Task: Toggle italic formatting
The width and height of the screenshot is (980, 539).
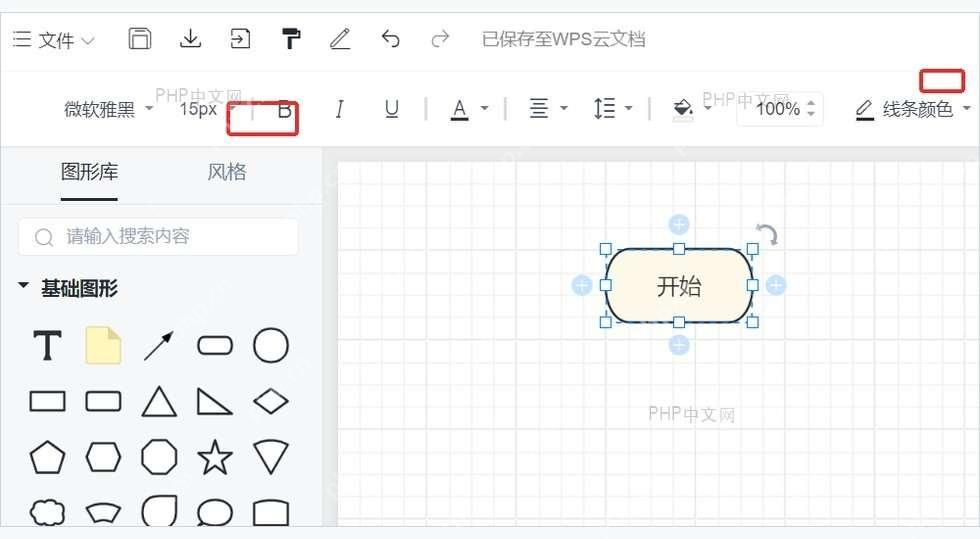Action: pyautogui.click(x=339, y=109)
